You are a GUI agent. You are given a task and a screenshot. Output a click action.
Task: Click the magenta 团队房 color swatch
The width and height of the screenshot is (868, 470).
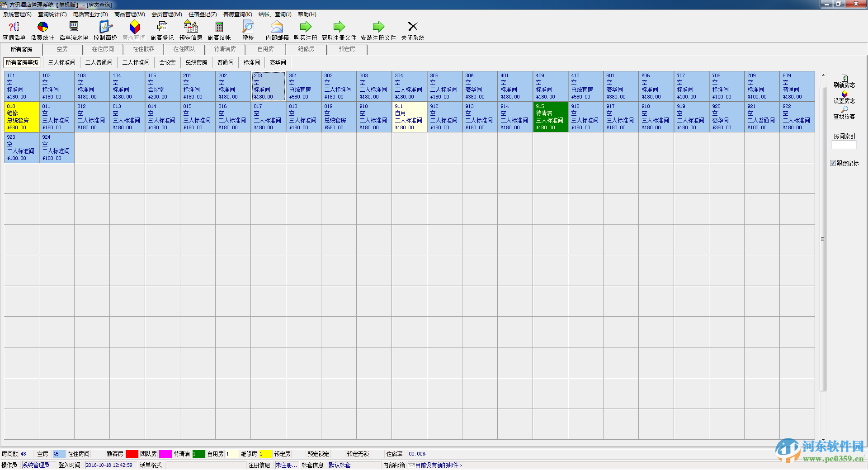(165, 454)
